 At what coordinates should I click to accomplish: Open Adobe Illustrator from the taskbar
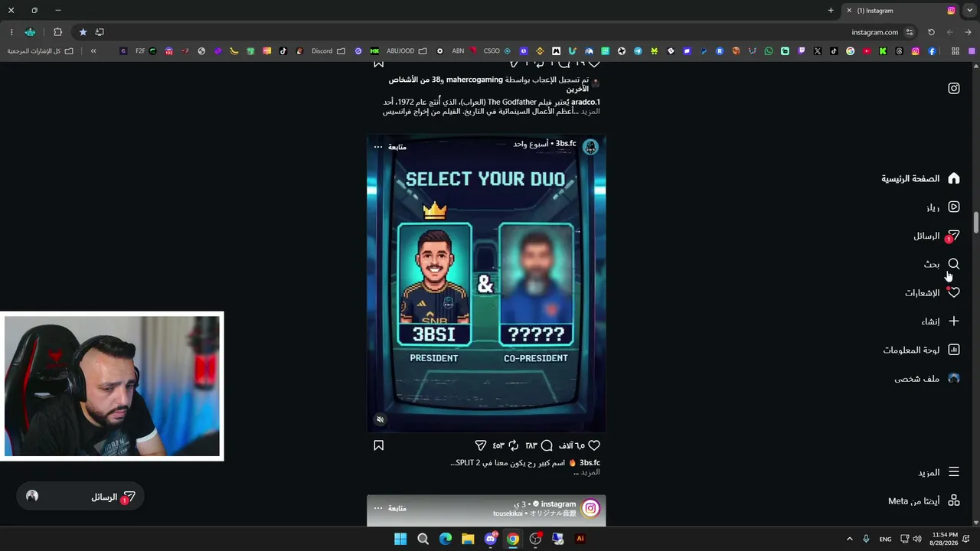[580, 539]
